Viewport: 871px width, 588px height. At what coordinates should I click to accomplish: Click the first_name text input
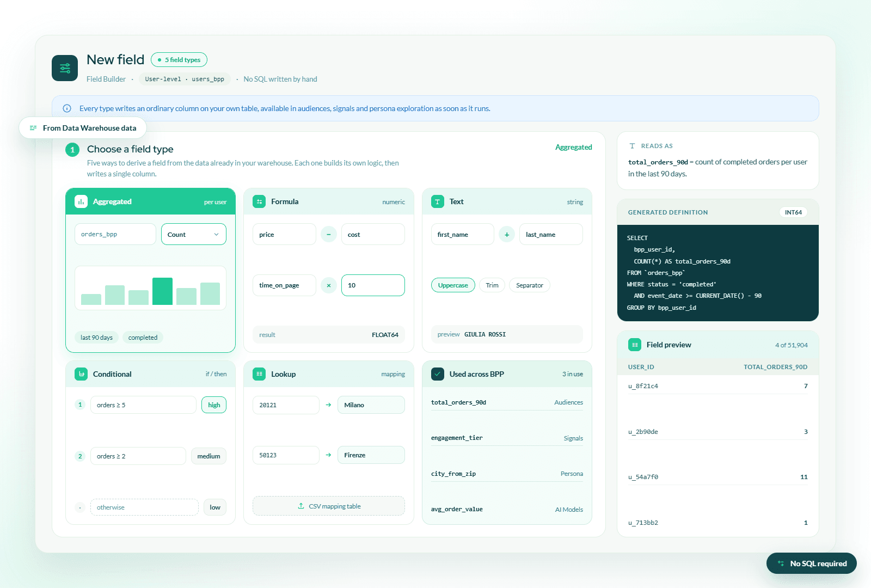click(x=463, y=235)
